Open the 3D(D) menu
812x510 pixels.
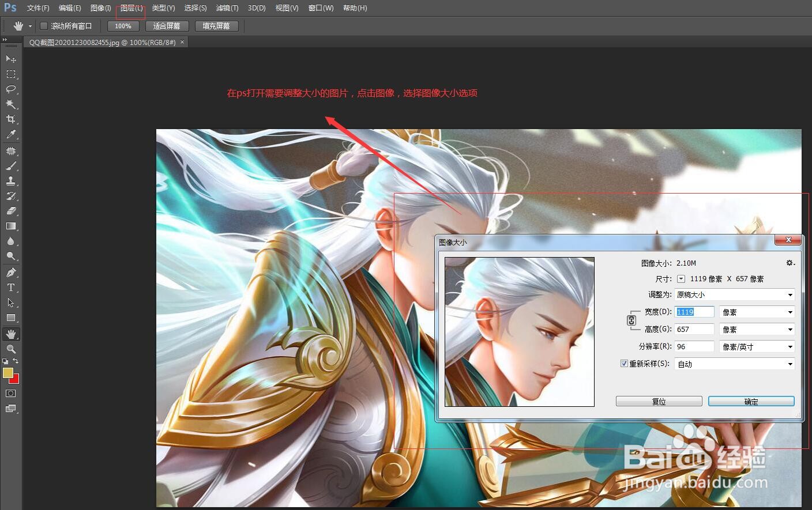tap(257, 8)
